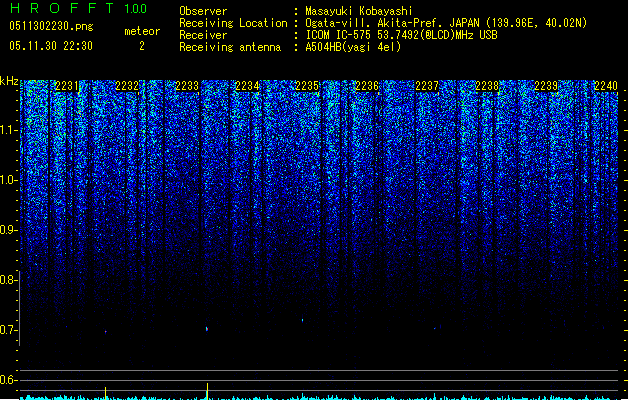
Task: Click the 1.0 kHz axis label
Action: (9, 180)
